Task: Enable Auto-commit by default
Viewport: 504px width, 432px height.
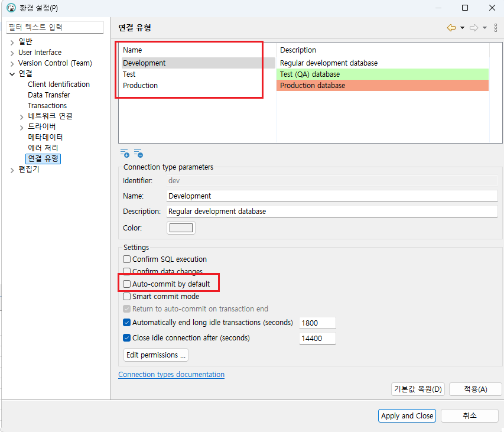Action: click(x=126, y=284)
